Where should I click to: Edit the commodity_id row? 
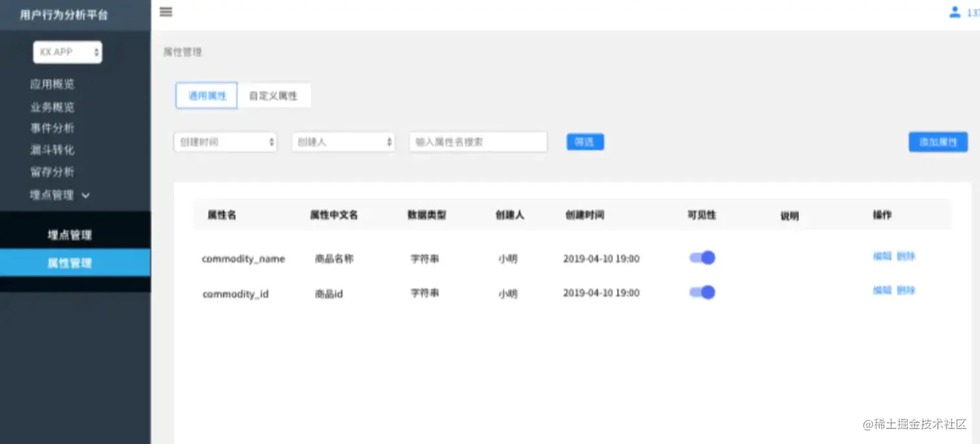pos(882,290)
